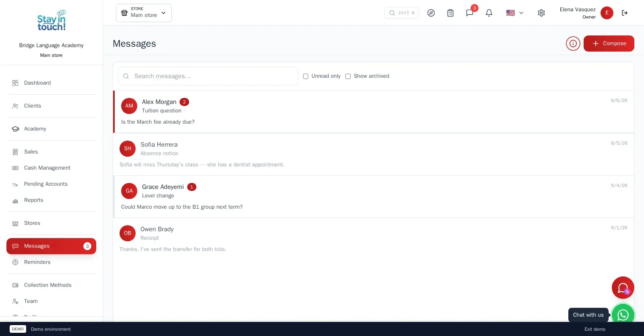This screenshot has width=644, height=336.
Task: Tick the Show archived checkbox
Action: coord(348,76)
